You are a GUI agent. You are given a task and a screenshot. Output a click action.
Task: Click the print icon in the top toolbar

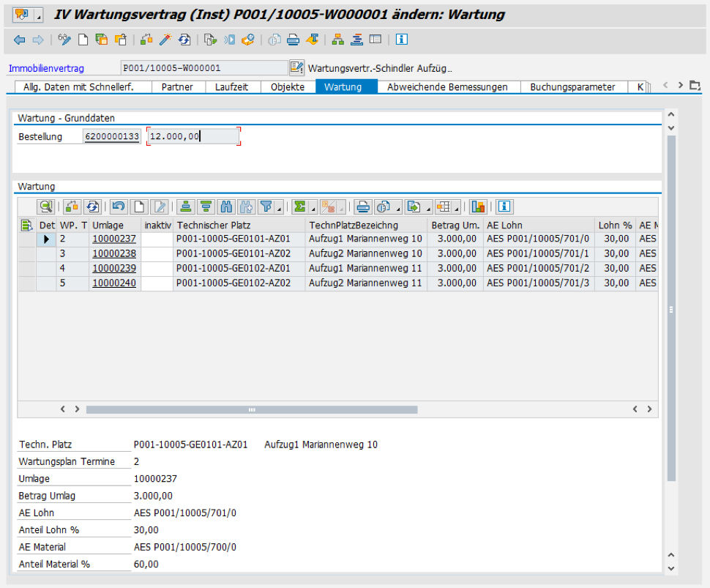pyautogui.click(x=293, y=40)
